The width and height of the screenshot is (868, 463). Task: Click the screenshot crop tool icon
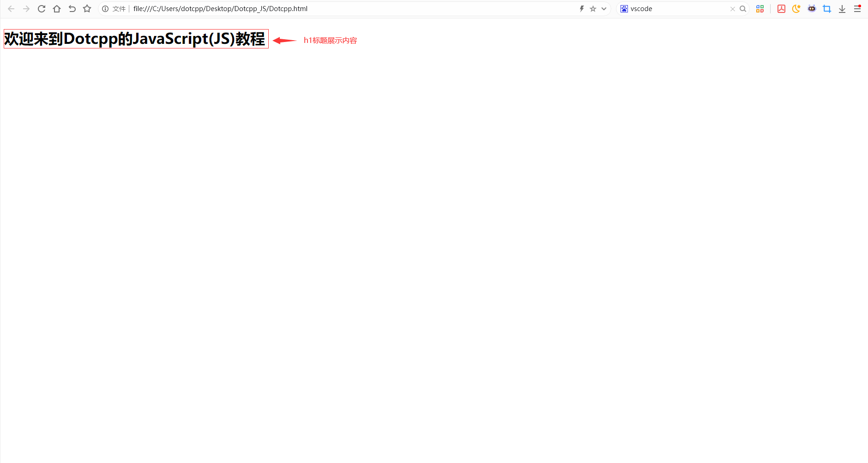827,9
